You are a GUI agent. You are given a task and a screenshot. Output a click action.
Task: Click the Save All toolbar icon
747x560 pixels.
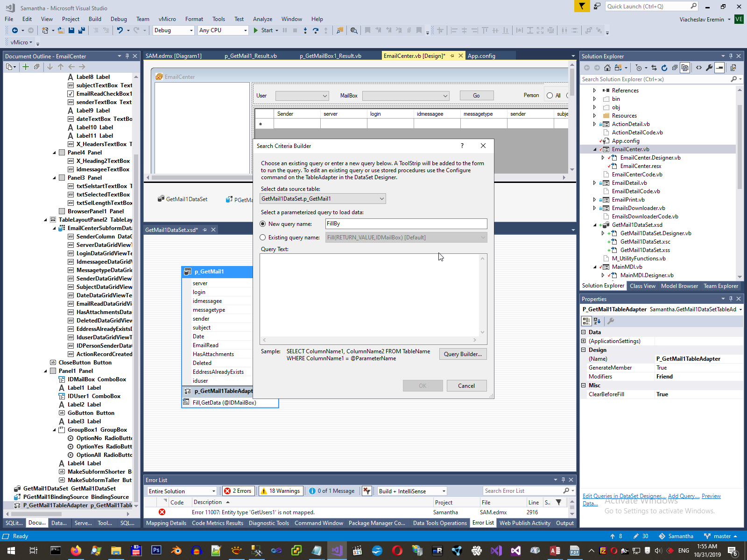coord(82,30)
